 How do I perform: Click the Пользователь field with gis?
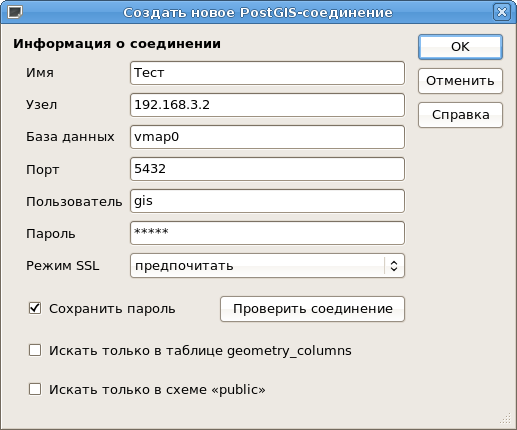pos(267,201)
